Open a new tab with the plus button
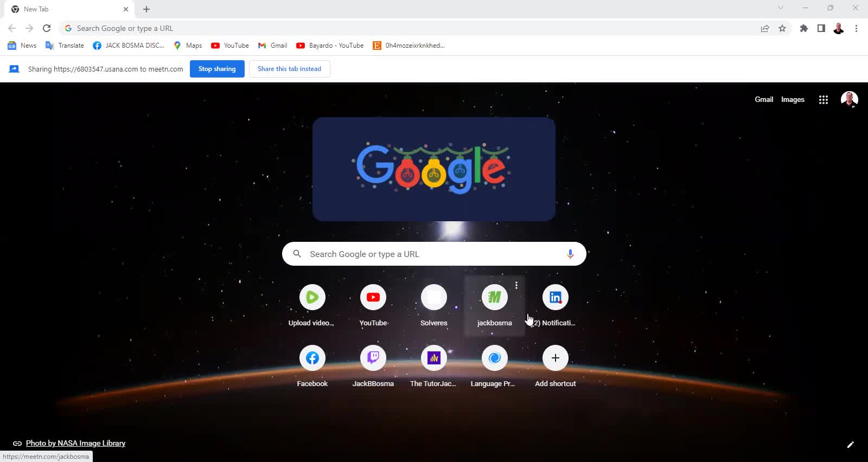Viewport: 868px width, 462px height. (146, 9)
